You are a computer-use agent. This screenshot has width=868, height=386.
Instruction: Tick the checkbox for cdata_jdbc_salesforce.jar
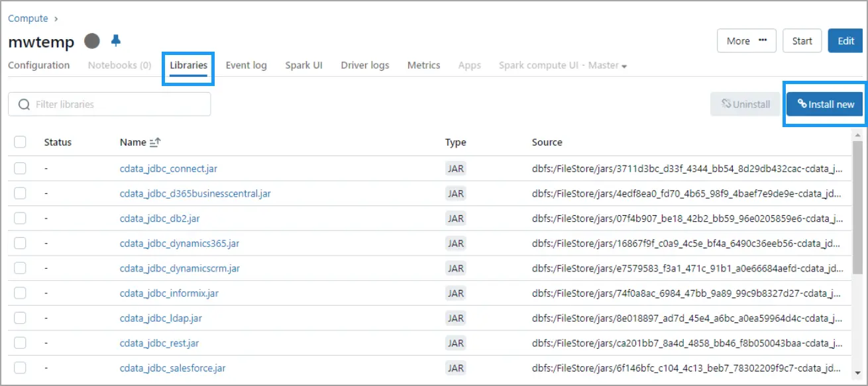(x=20, y=368)
